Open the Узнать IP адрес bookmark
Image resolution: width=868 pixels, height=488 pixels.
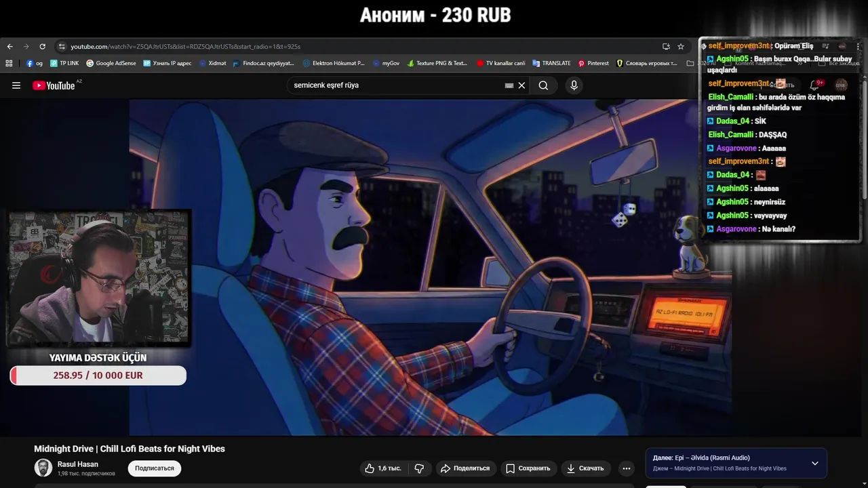tap(167, 63)
